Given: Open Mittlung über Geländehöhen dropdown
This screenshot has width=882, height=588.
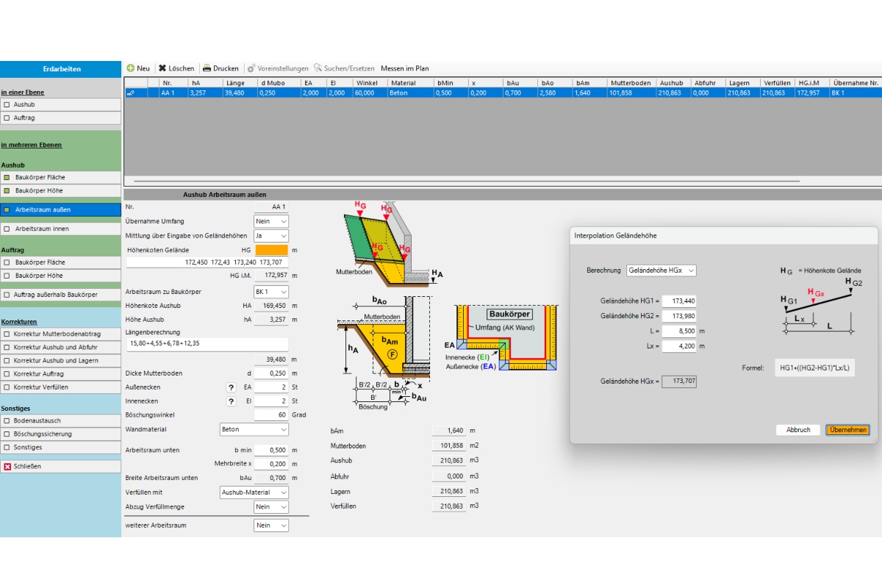Looking at the screenshot, I should click(x=271, y=236).
